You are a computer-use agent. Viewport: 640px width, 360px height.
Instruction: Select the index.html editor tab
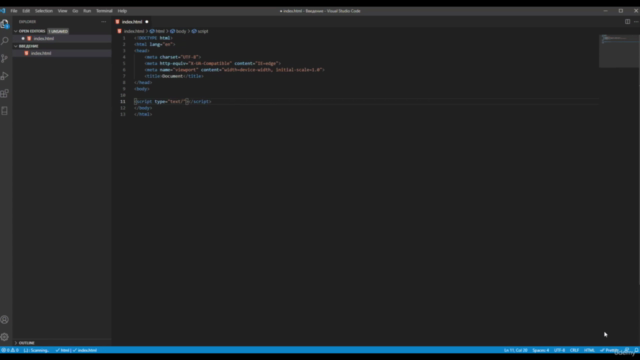click(x=131, y=22)
